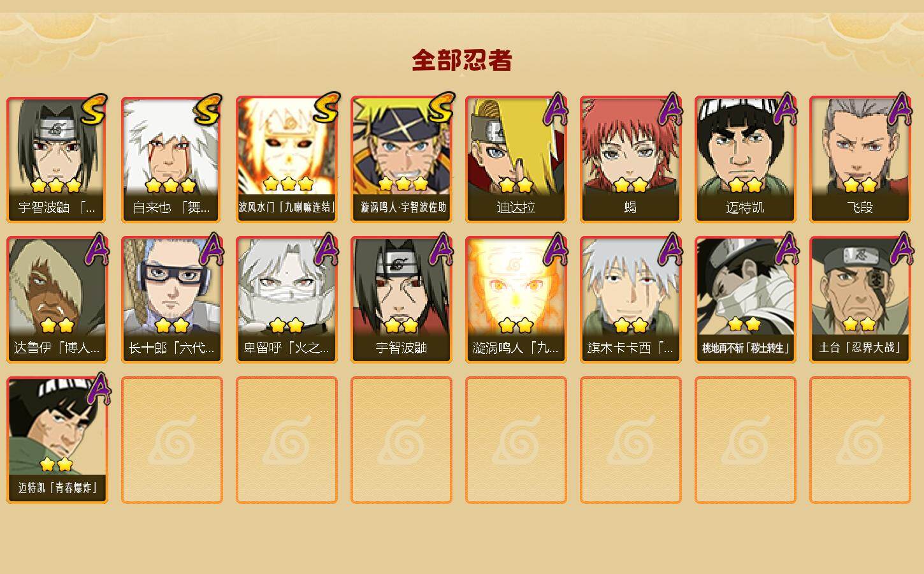924x574 pixels.
Task: Choose the 卑留呼 ninja card
Action: click(287, 300)
